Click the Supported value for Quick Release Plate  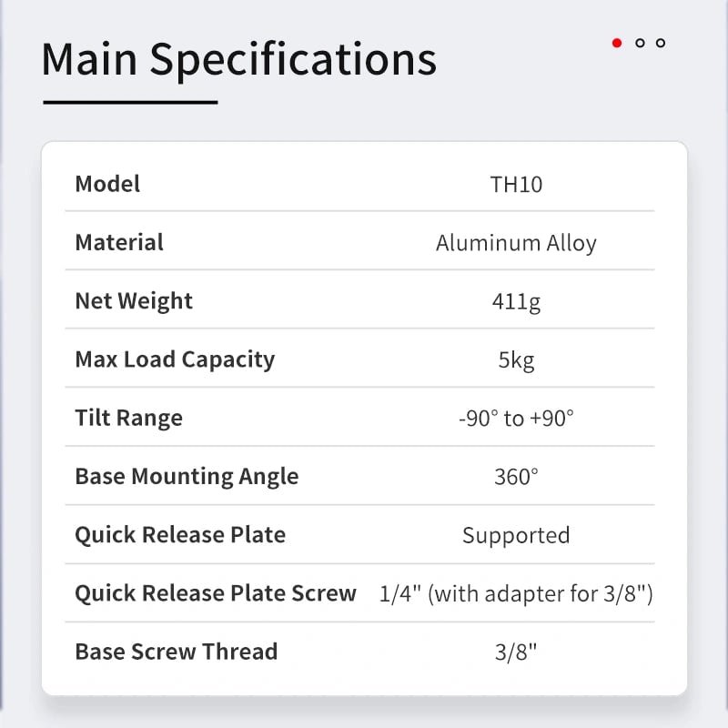[x=516, y=535]
